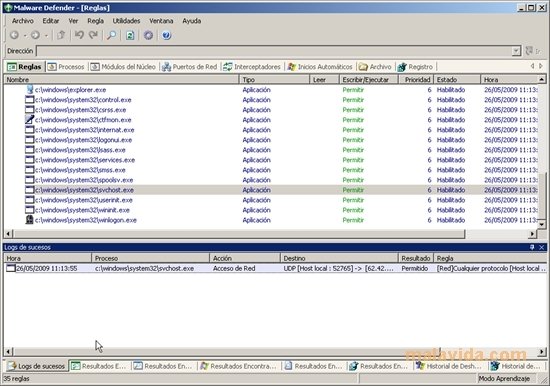Click the Back navigation arrow icon
550x386 pixels.
coord(15,35)
